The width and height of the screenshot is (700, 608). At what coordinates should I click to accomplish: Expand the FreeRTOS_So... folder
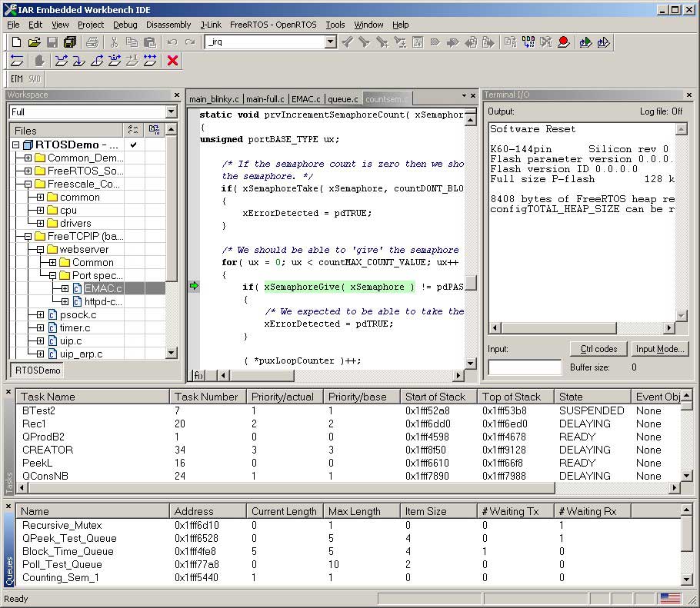(28, 171)
